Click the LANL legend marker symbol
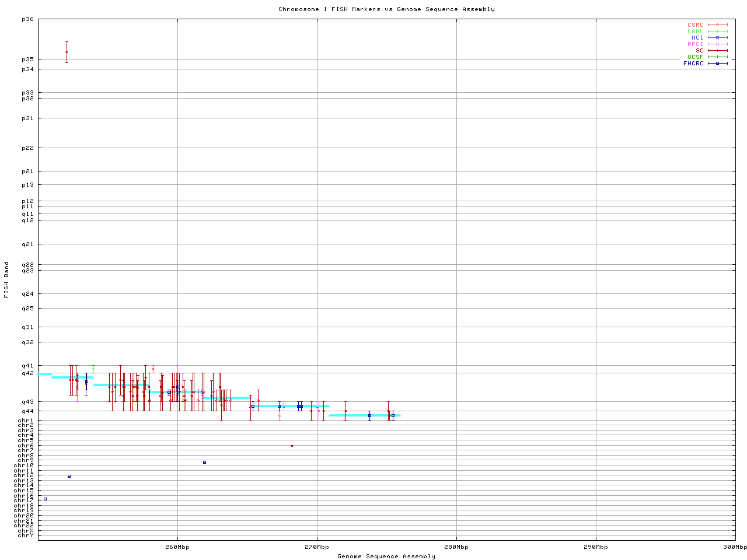The width and height of the screenshot is (747, 560). (718, 32)
